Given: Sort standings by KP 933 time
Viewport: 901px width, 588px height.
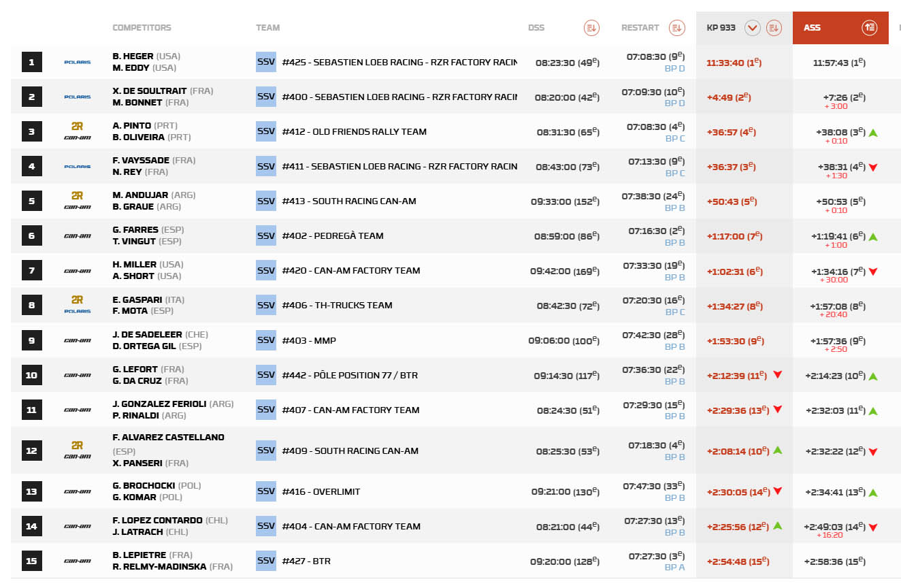Looking at the screenshot, I should click(774, 28).
